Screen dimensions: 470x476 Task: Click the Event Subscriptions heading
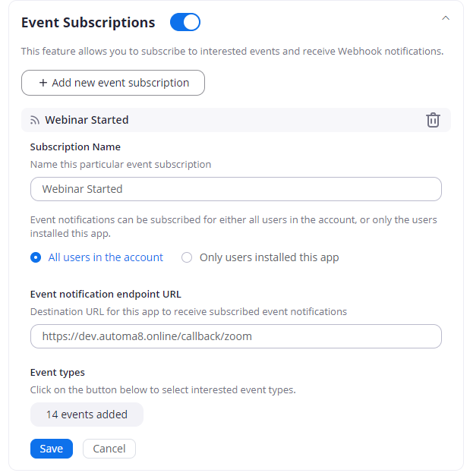pos(88,23)
